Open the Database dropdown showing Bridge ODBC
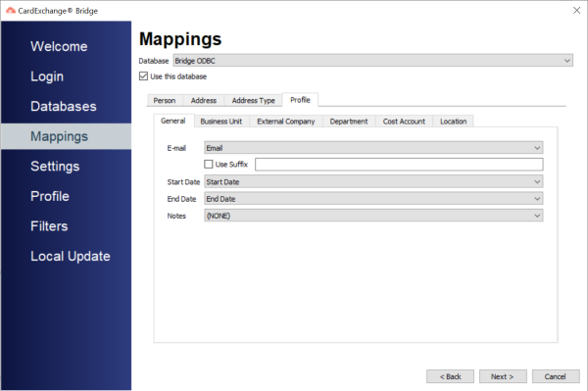588x391 pixels. coord(372,61)
